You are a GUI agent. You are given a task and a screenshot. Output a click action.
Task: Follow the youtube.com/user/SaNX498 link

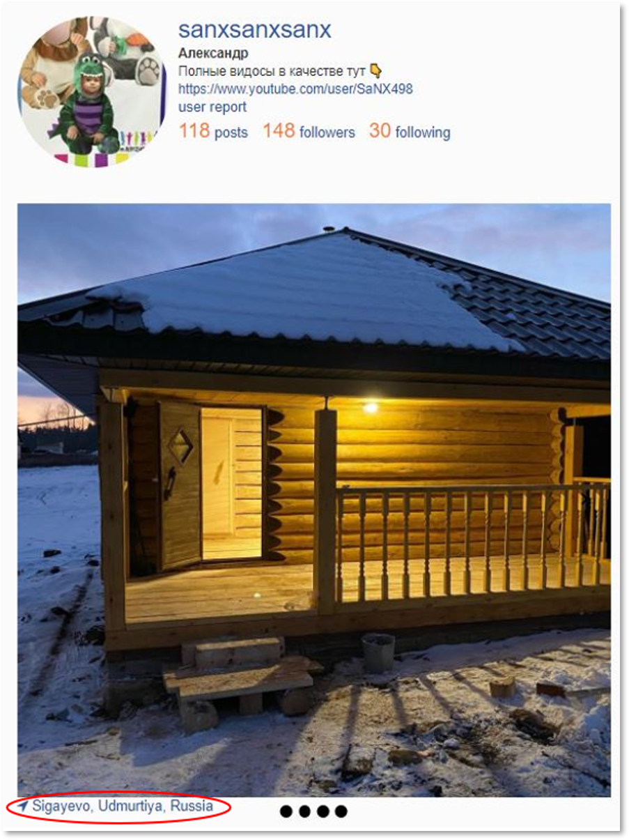pyautogui.click(x=295, y=89)
